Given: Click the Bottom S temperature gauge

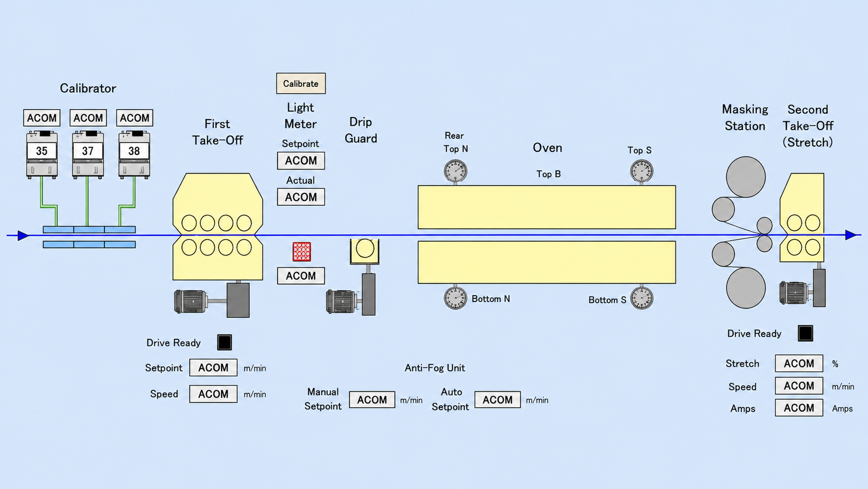Looking at the screenshot, I should [x=642, y=298].
